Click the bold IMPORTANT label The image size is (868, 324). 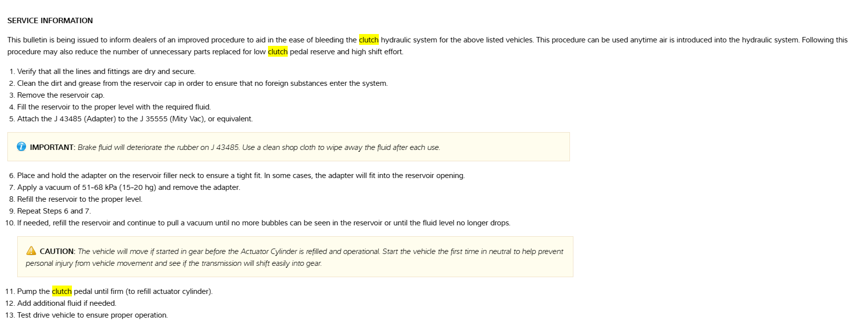click(52, 147)
